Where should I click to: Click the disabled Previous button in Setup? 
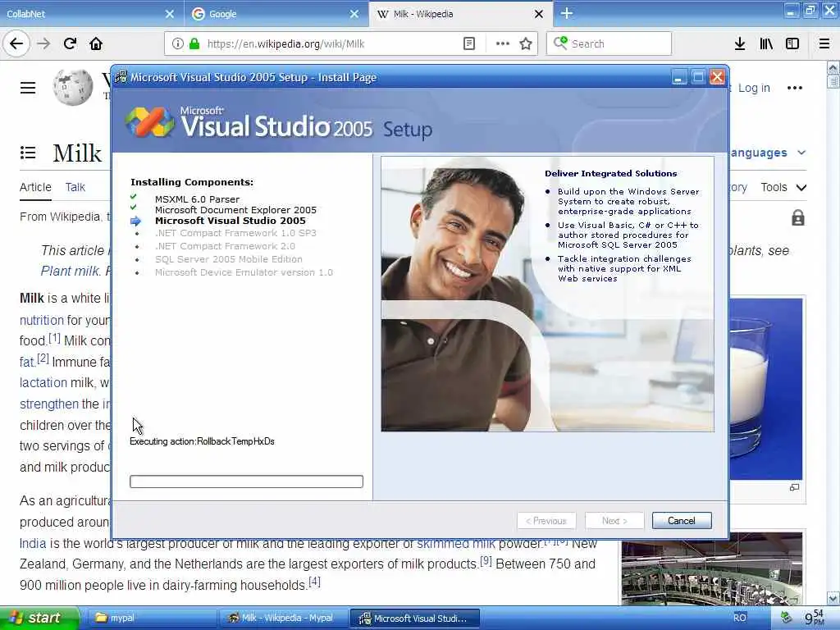tap(546, 521)
